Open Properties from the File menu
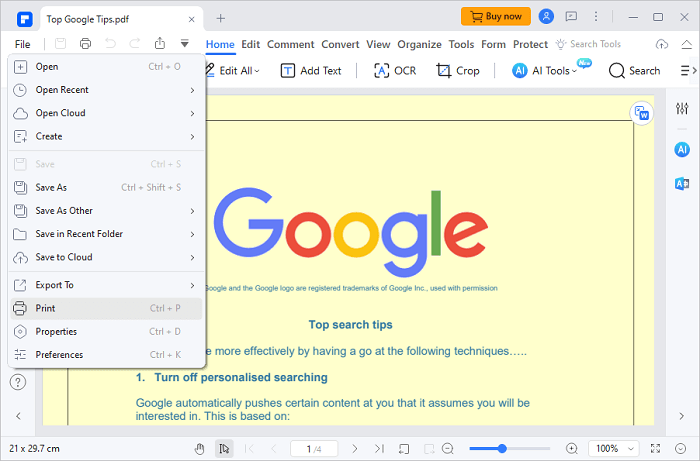 click(106, 332)
